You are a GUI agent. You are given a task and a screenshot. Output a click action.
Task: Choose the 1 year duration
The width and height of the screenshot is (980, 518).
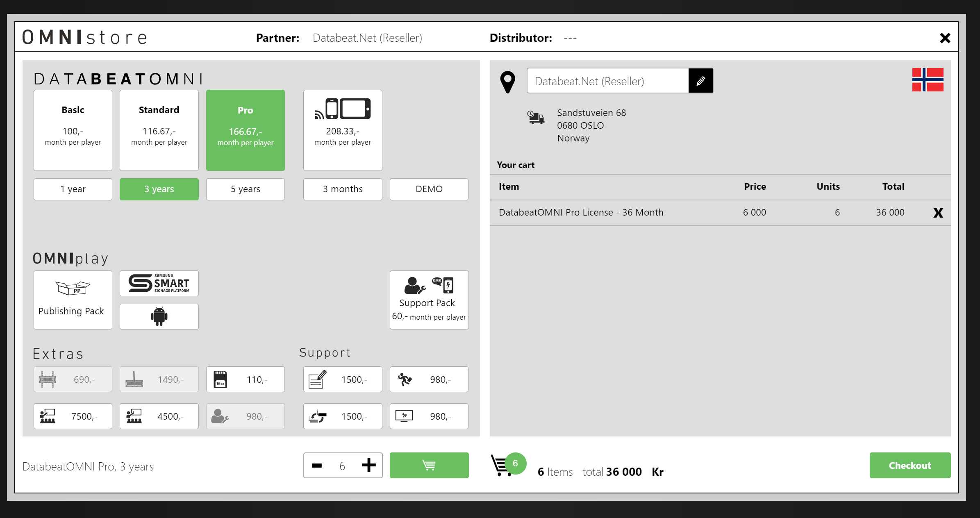[73, 189]
